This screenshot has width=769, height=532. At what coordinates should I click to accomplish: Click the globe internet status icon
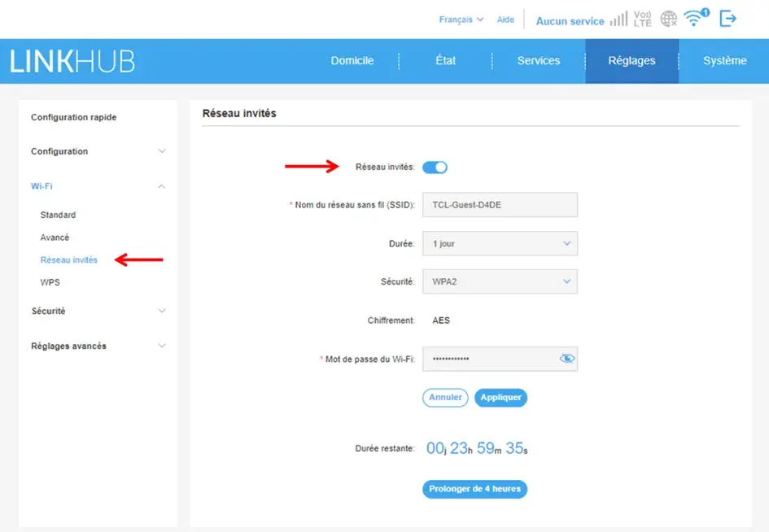[669, 19]
